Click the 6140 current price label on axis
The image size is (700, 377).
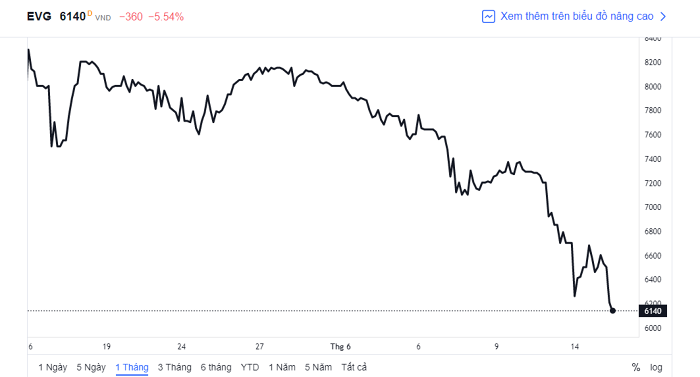653,311
